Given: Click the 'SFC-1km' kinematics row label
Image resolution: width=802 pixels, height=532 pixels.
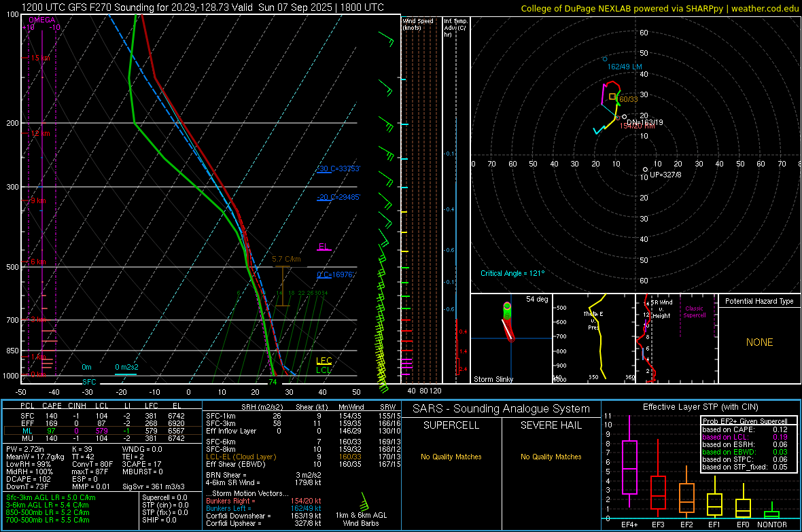Looking at the screenshot, I should tap(221, 416).
